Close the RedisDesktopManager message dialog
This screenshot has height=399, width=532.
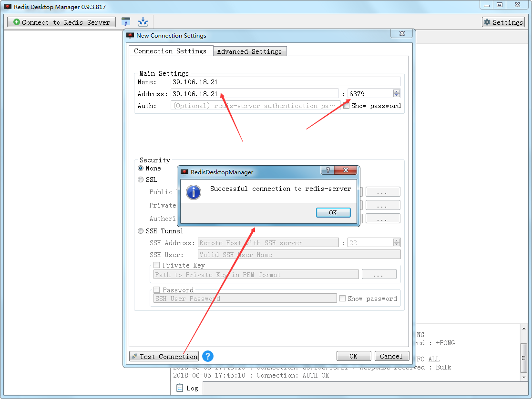346,170
